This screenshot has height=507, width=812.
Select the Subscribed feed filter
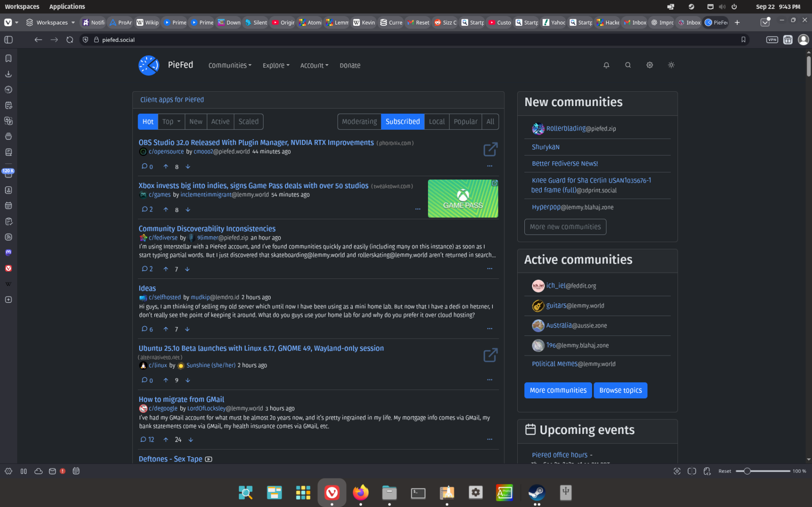click(402, 122)
